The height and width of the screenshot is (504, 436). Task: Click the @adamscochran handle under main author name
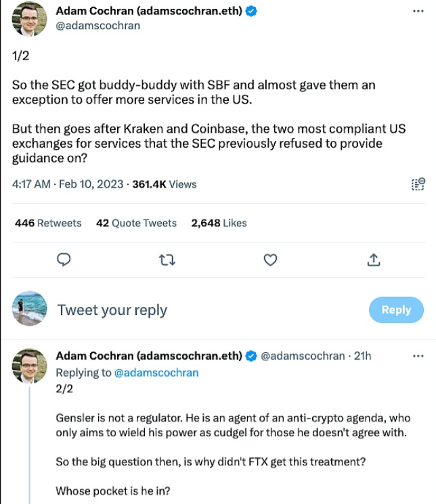97,26
